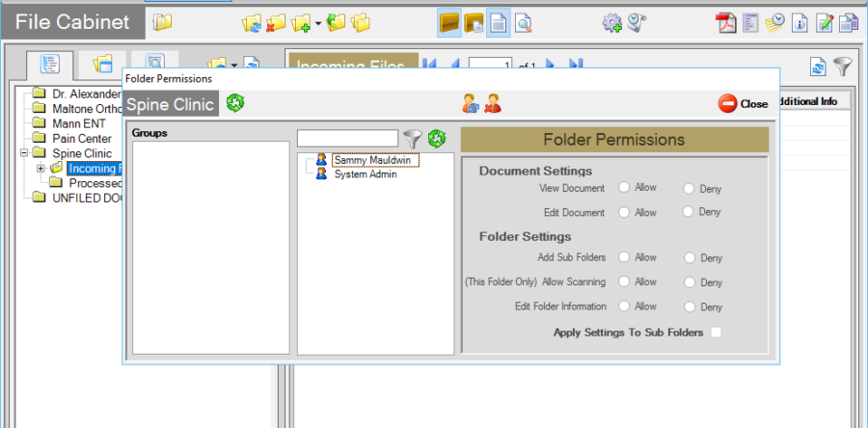The height and width of the screenshot is (428, 868).
Task: Click the add user permission icon
Action: click(x=471, y=103)
